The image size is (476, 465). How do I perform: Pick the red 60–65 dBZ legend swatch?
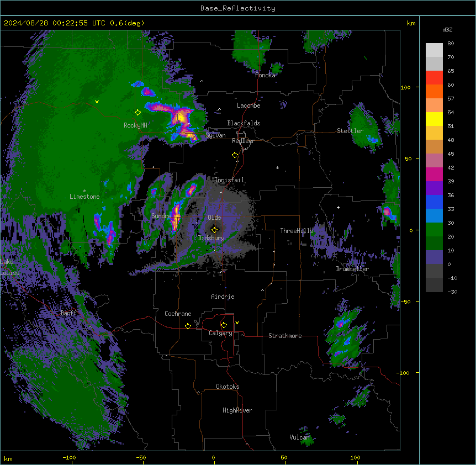(x=434, y=78)
